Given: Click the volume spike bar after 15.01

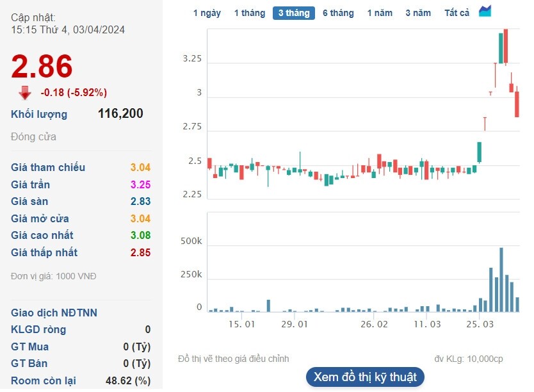Looking at the screenshot, I should coord(269,306).
